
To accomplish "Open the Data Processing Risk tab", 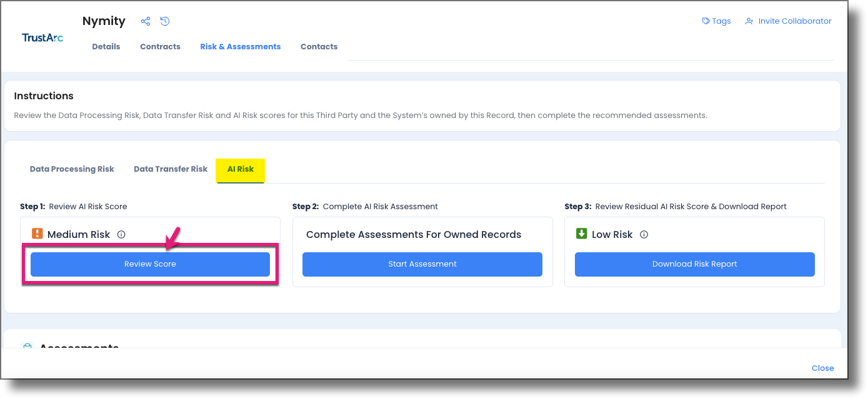I will (x=72, y=169).
